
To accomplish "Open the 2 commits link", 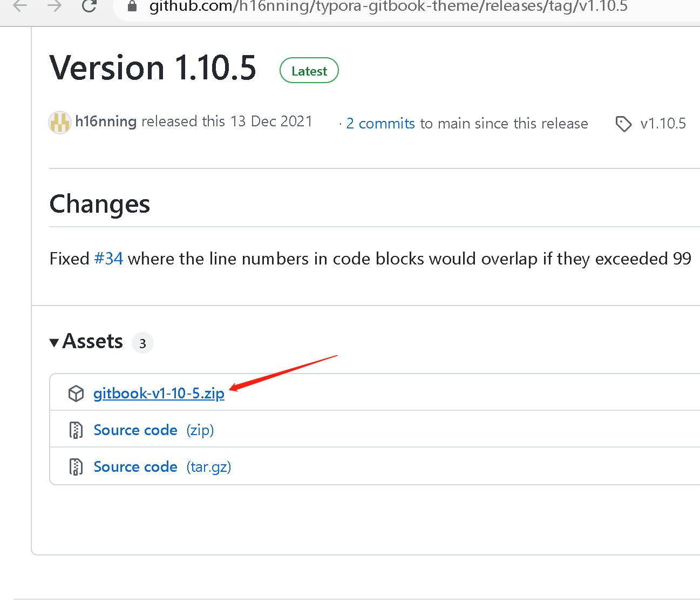I will 380,124.
